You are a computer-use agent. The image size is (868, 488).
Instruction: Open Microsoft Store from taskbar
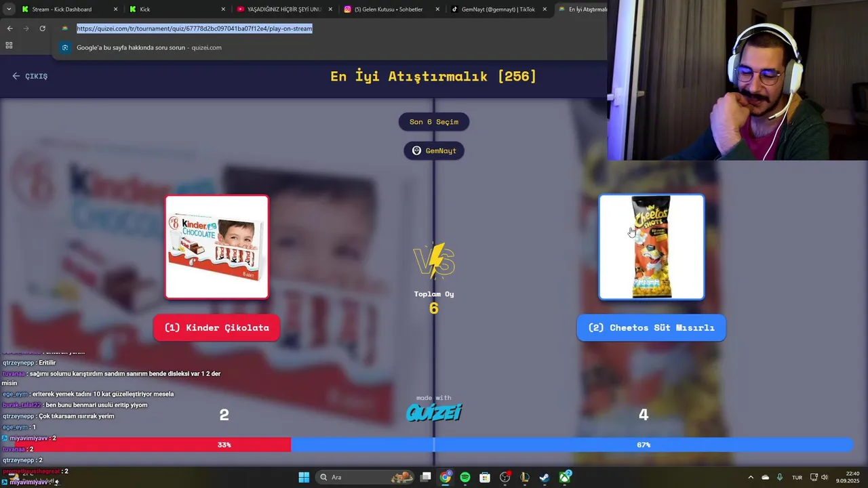pos(485,477)
